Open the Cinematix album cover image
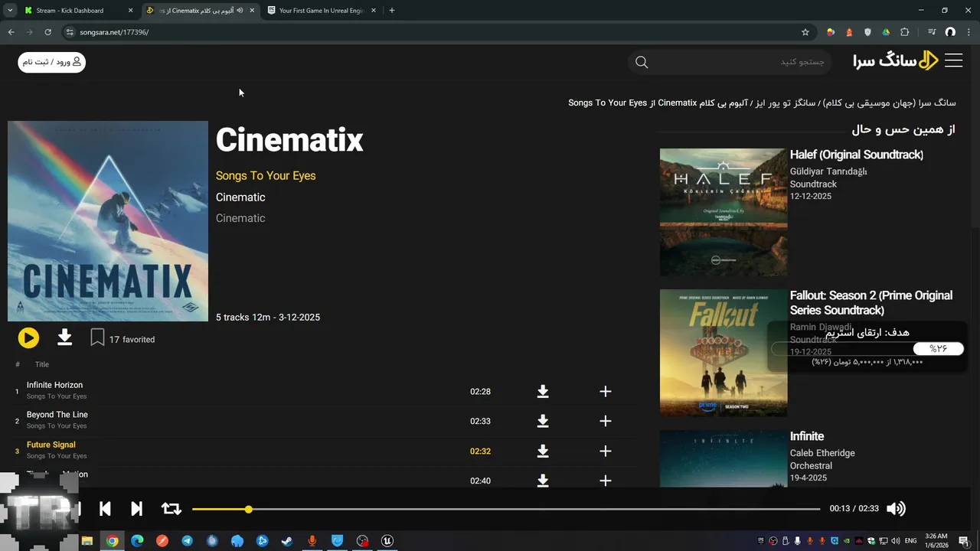980x551 pixels. click(108, 221)
